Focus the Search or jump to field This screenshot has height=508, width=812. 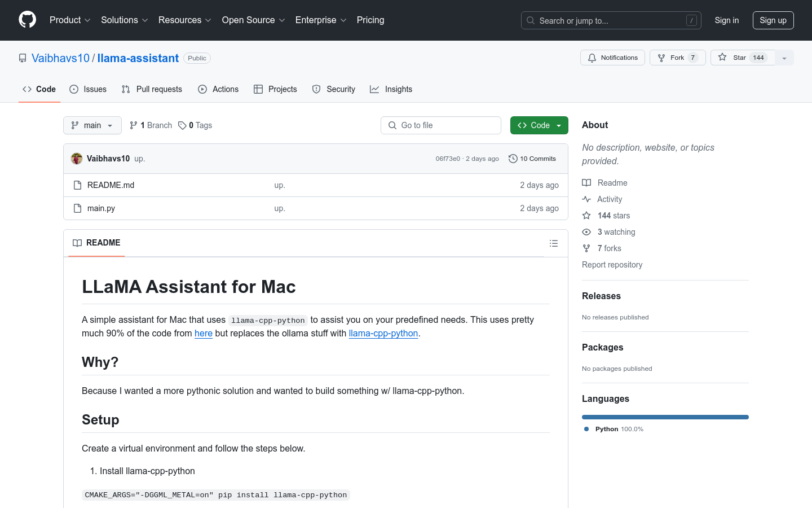pyautogui.click(x=611, y=20)
